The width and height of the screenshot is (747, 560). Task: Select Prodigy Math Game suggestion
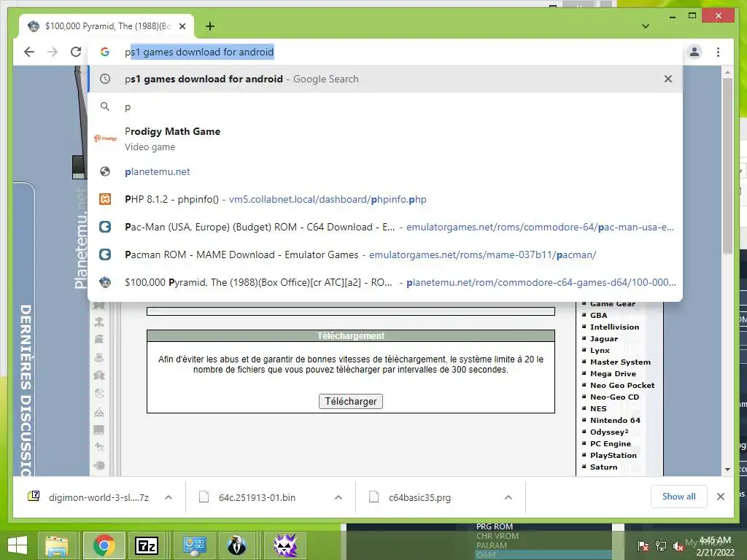coord(385,139)
